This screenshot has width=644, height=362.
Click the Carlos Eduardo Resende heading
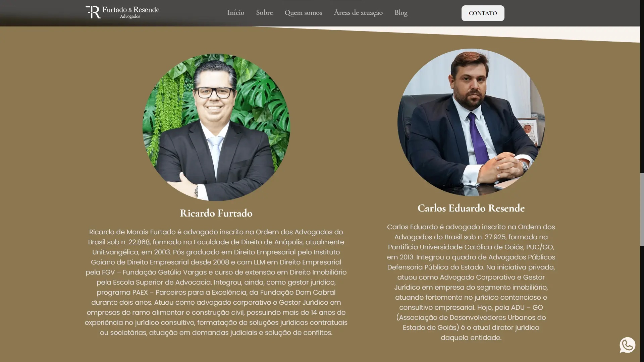click(471, 208)
